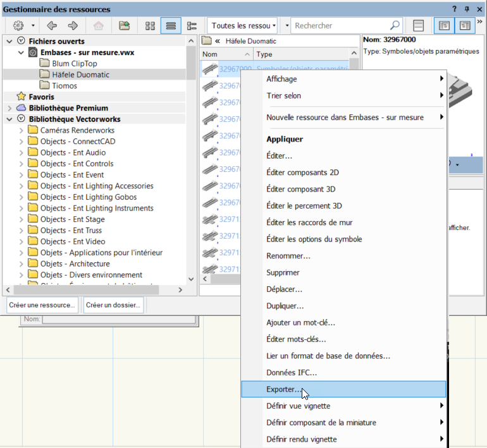Select the Blum ClipTop folder

(75, 63)
